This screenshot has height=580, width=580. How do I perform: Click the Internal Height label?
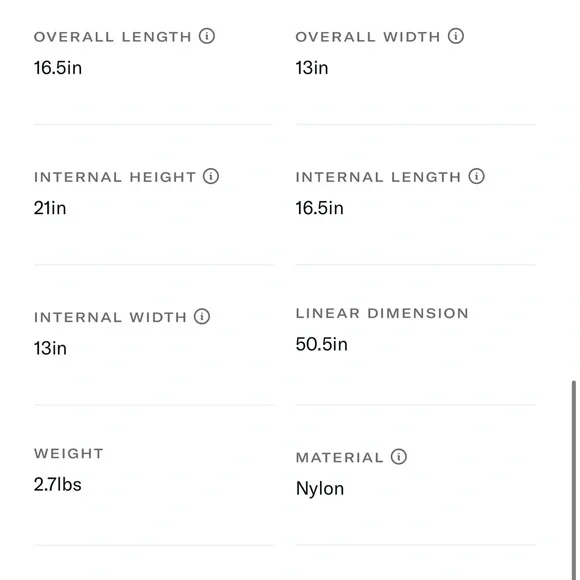[115, 177]
